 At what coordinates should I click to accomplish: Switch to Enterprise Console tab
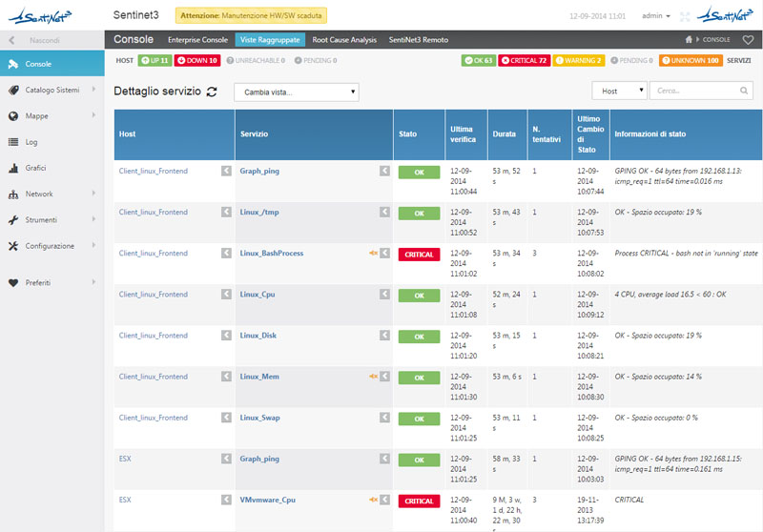[197, 40]
